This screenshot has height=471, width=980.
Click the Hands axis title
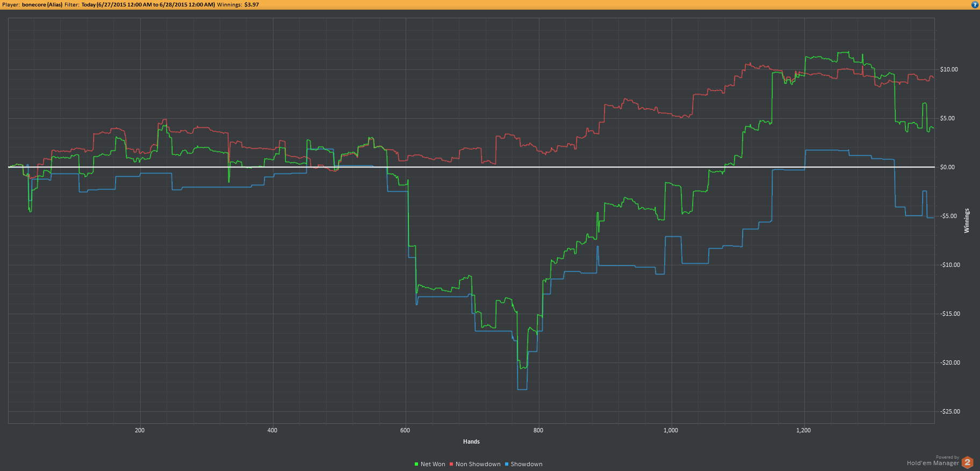click(x=471, y=441)
